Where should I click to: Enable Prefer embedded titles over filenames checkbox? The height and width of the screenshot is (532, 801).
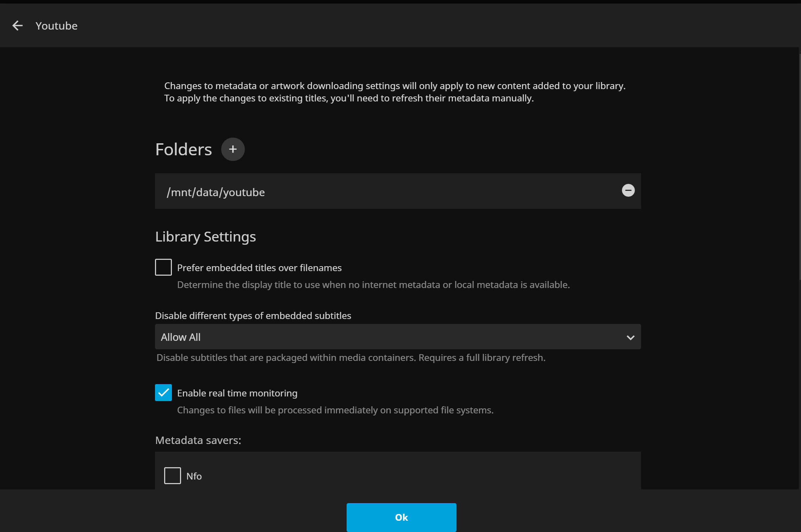[x=163, y=267]
